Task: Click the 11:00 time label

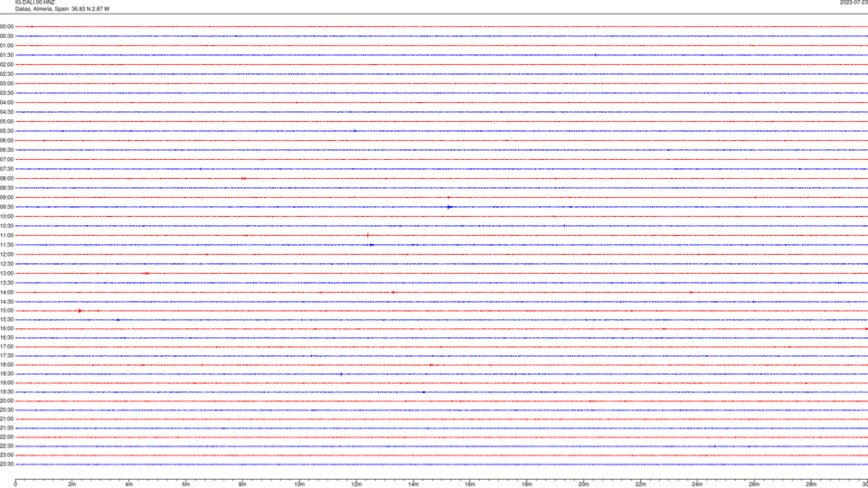Action: 6,236
